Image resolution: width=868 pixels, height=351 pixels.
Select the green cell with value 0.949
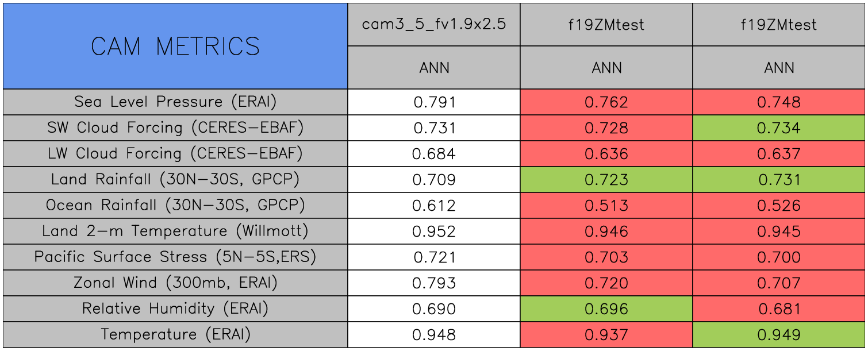pyautogui.click(x=779, y=335)
